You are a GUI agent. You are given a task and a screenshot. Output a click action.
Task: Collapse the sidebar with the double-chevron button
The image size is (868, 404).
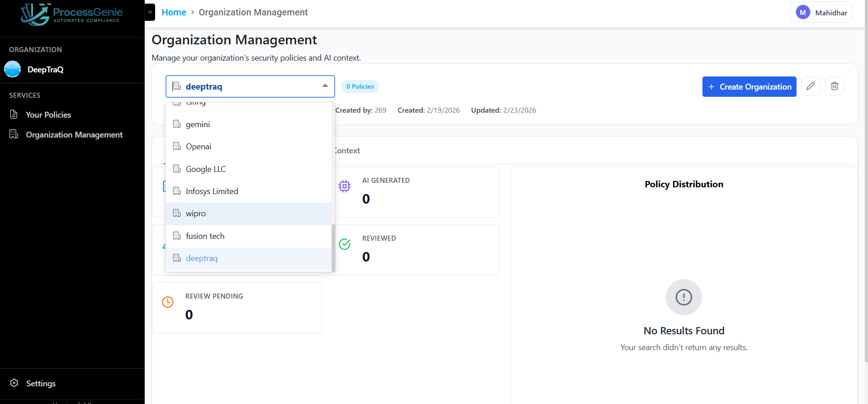coord(150,12)
